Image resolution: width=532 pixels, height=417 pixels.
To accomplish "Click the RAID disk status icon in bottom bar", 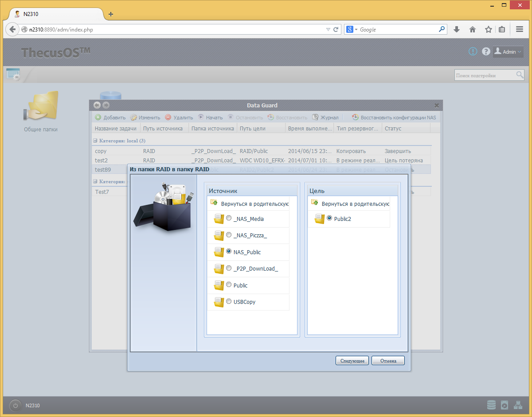I will click(491, 405).
